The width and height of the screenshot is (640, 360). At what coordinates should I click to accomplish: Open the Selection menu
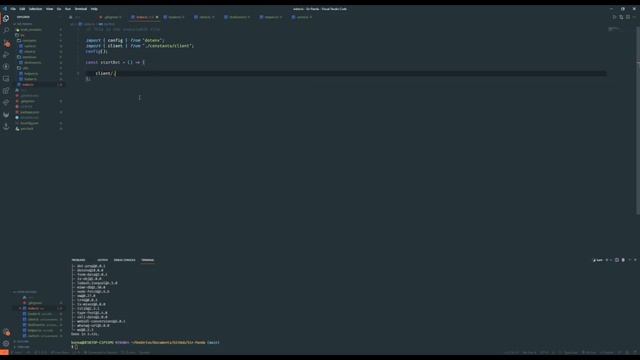tap(36, 9)
